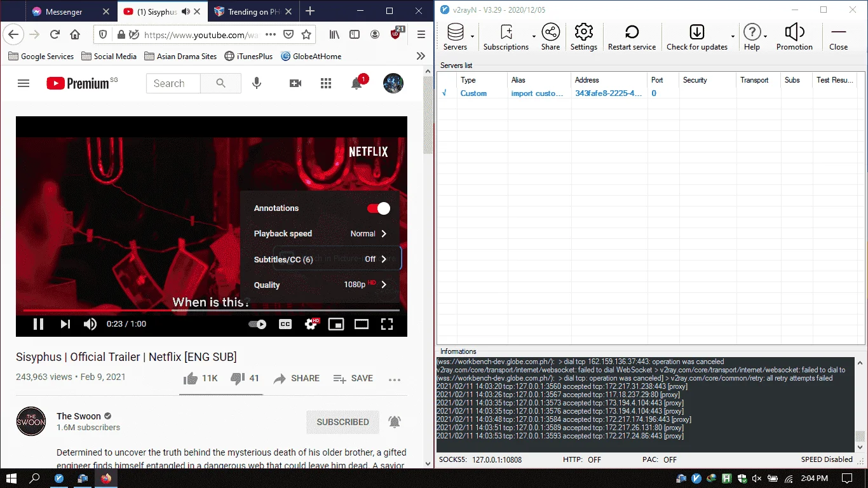Open the Firefox hamburger menu

(421, 35)
